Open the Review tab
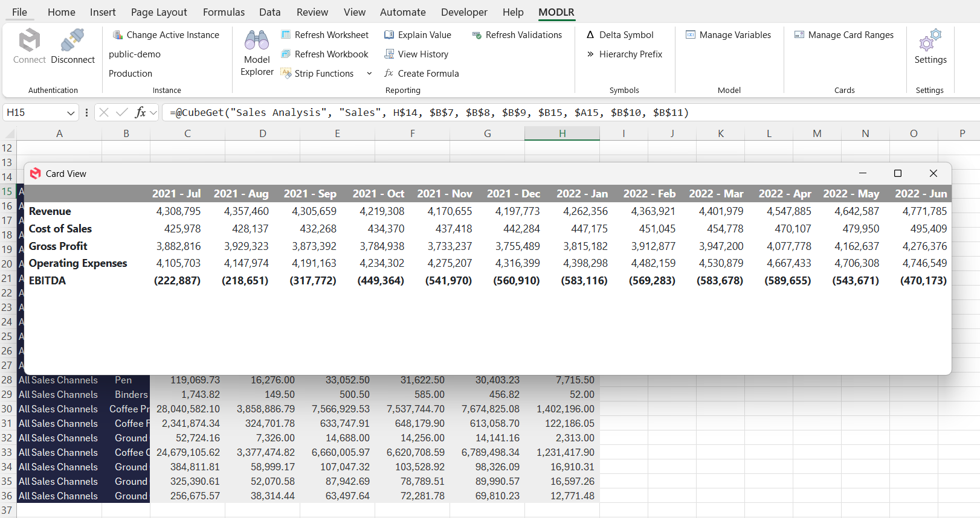980x518 pixels. 312,12
